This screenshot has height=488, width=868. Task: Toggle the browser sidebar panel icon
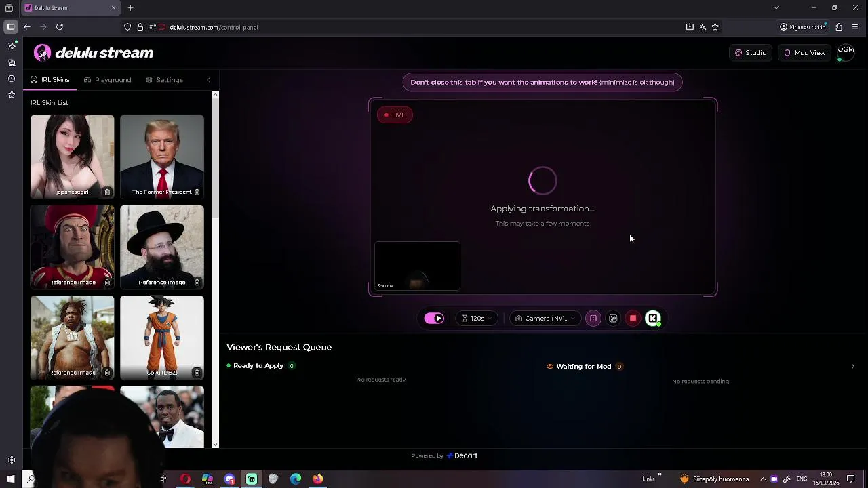[x=11, y=27]
